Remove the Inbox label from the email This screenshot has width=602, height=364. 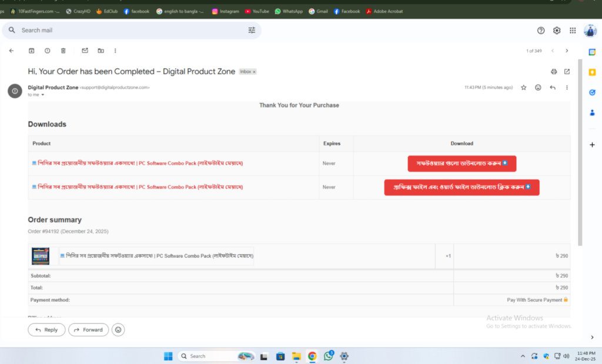[254, 72]
